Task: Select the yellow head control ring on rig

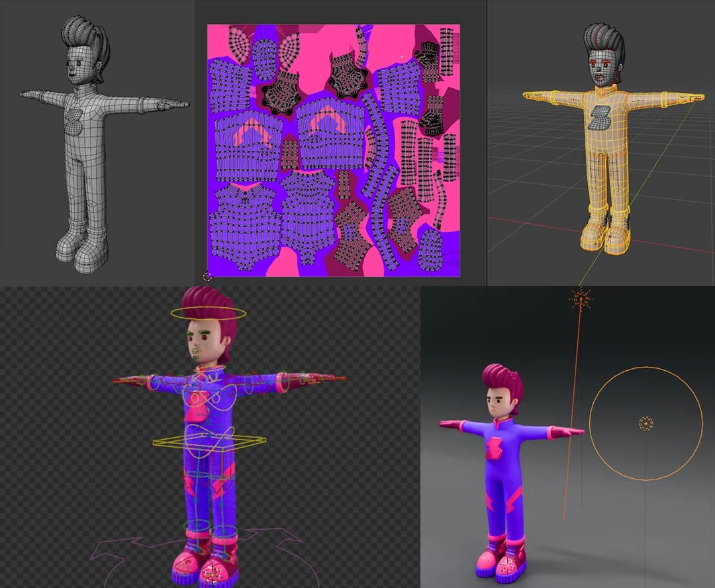Action: pyautogui.click(x=209, y=313)
